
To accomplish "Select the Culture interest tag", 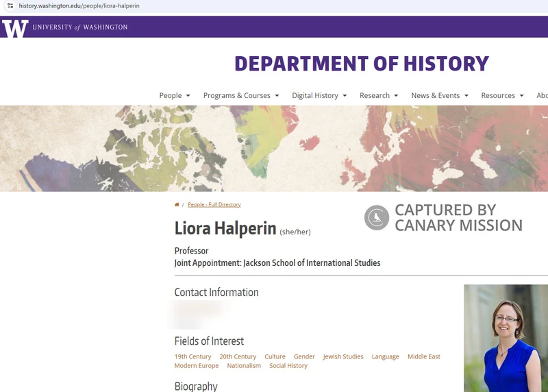I will [275, 356].
